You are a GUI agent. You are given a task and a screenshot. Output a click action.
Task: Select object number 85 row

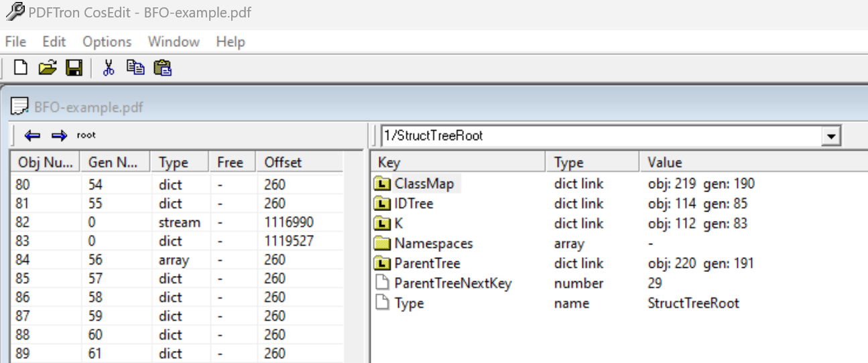178,279
